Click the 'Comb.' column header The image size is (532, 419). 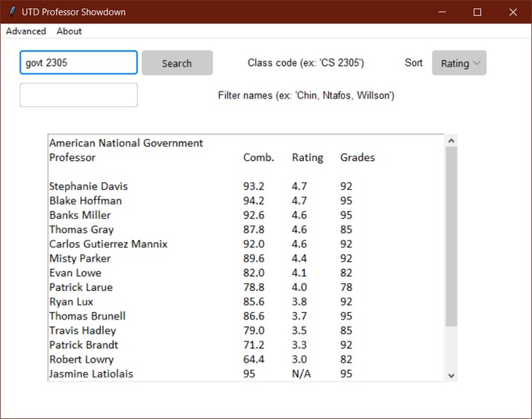pos(259,157)
